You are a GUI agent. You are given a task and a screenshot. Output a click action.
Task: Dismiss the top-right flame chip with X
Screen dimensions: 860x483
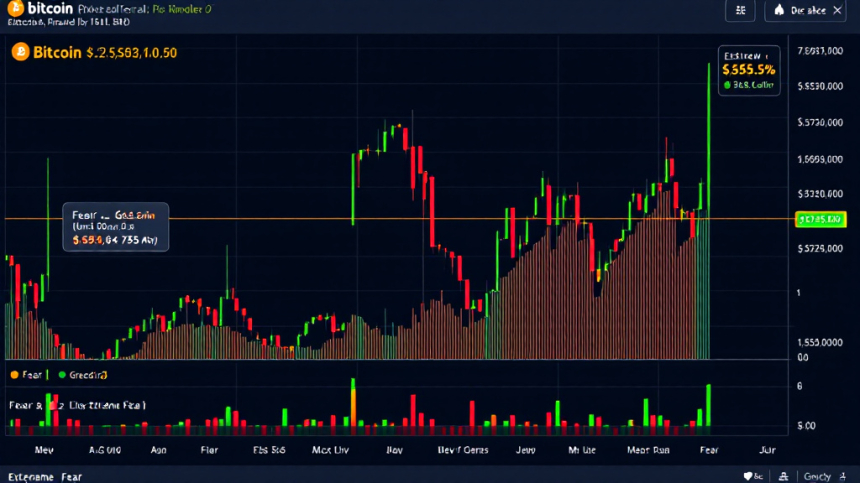[x=838, y=10]
